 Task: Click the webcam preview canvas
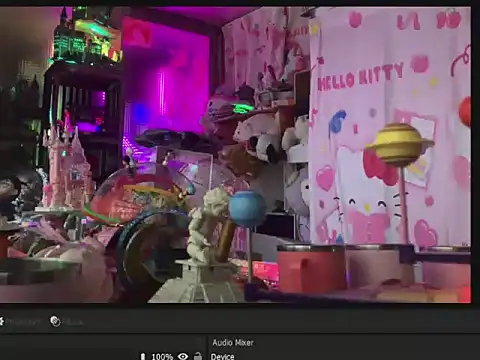(x=235, y=155)
